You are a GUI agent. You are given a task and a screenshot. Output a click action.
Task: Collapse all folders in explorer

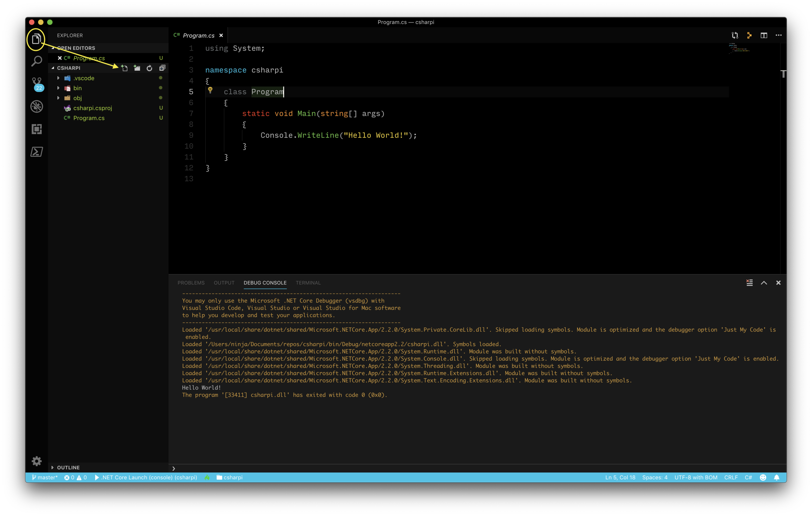pos(162,68)
